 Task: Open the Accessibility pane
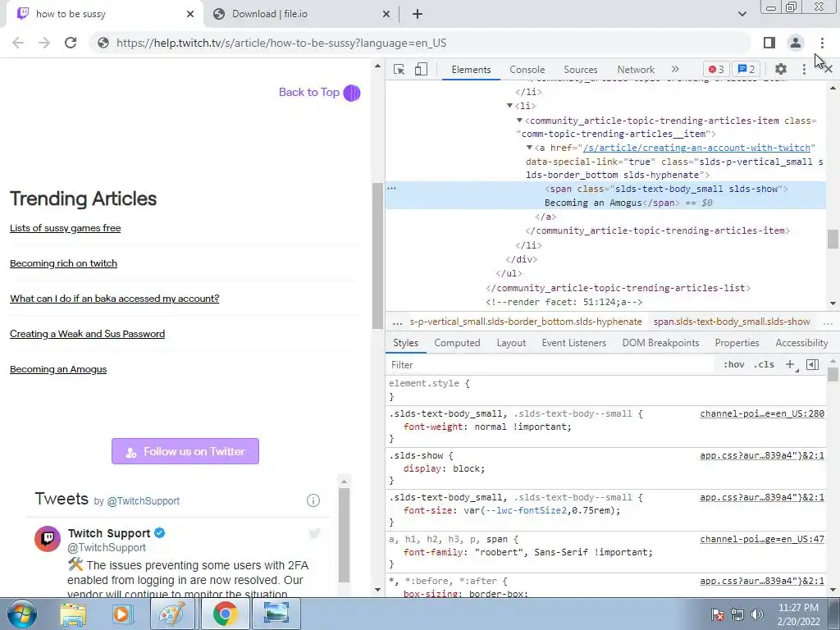point(801,343)
